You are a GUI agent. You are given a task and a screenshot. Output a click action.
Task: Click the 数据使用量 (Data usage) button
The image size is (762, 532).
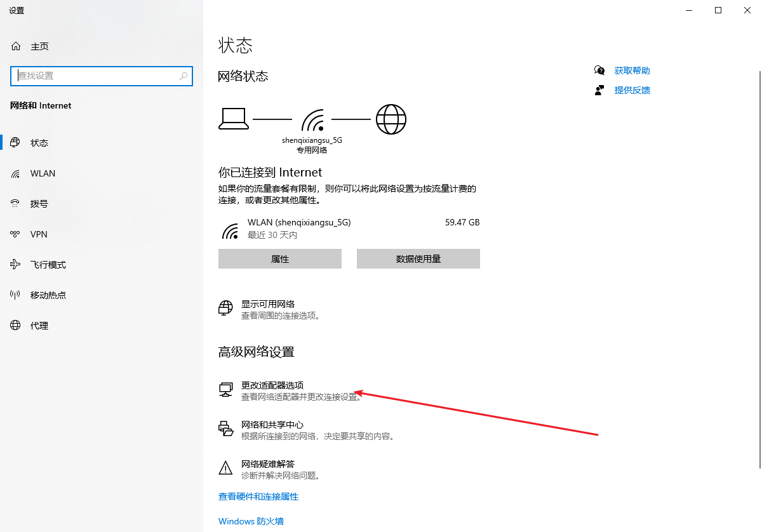tap(418, 259)
